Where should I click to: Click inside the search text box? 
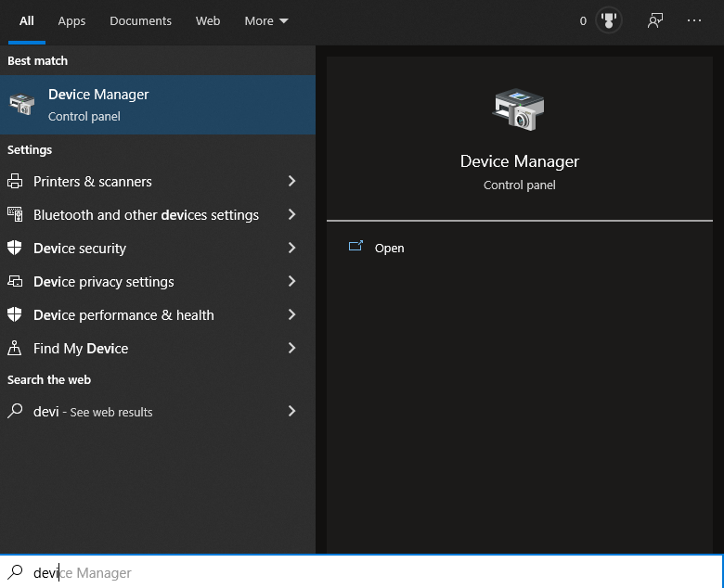371,572
